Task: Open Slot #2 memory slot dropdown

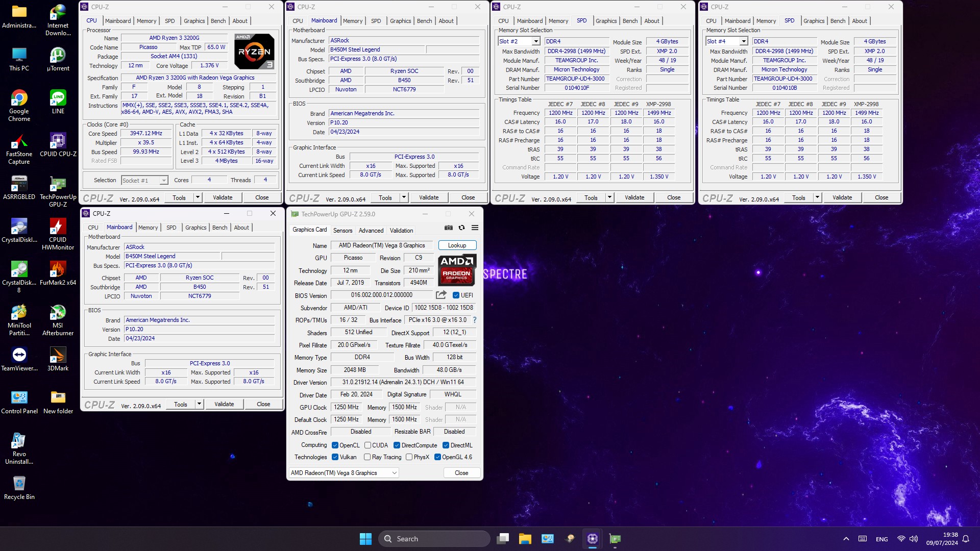Action: [x=536, y=41]
